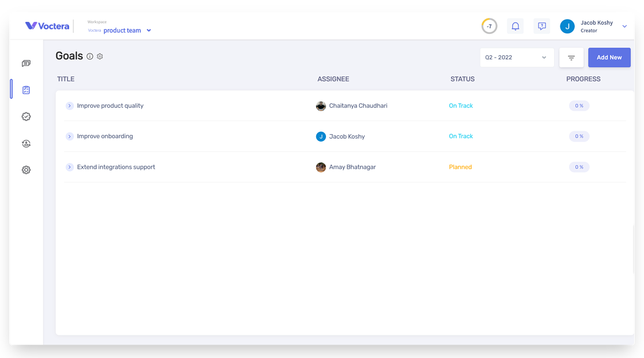The height and width of the screenshot is (358, 644).
Task: Click the J avatar in Improve onboarding row
Action: click(321, 136)
